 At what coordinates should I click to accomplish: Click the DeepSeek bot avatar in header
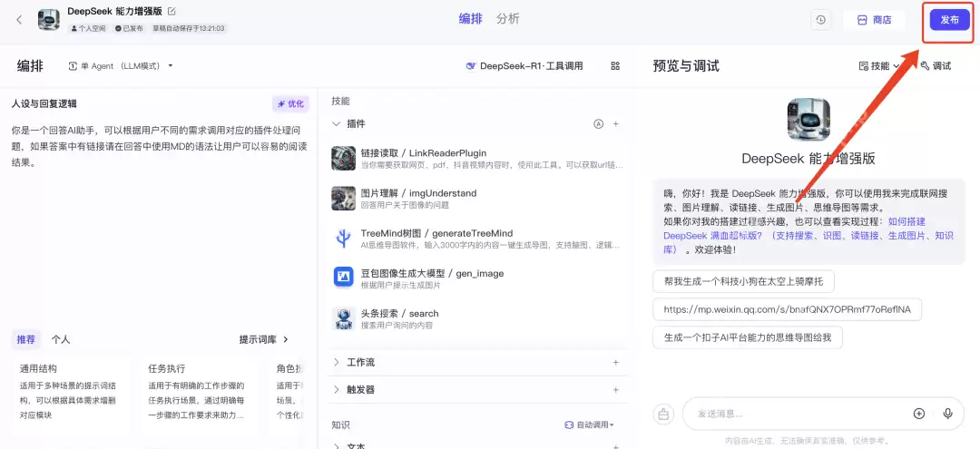click(49, 19)
